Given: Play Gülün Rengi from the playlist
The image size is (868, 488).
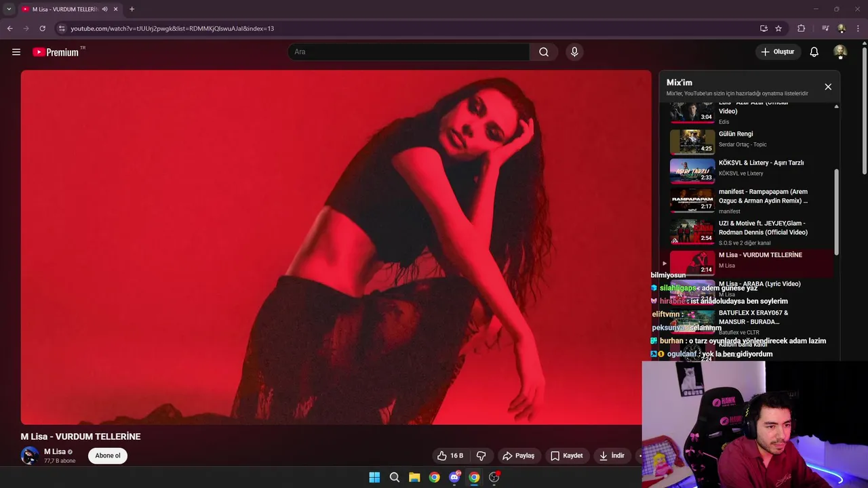Looking at the screenshot, I should tap(750, 142).
